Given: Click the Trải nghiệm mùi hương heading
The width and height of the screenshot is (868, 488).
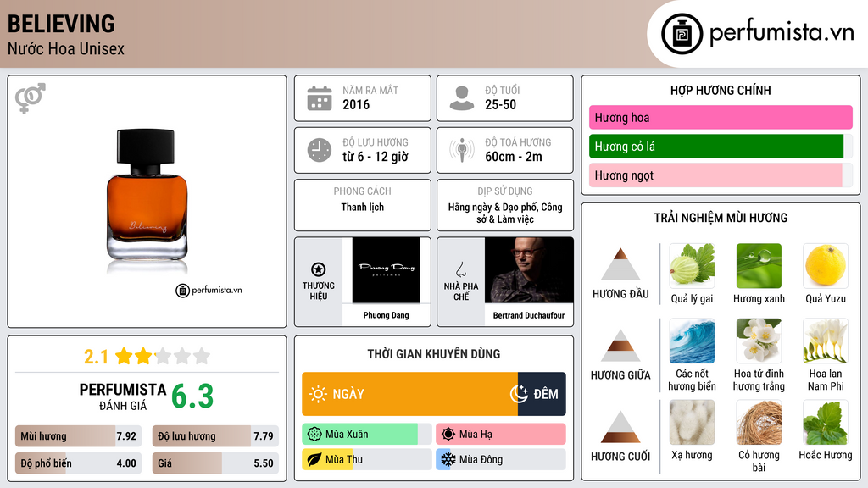Looking at the screenshot, I should [x=721, y=218].
